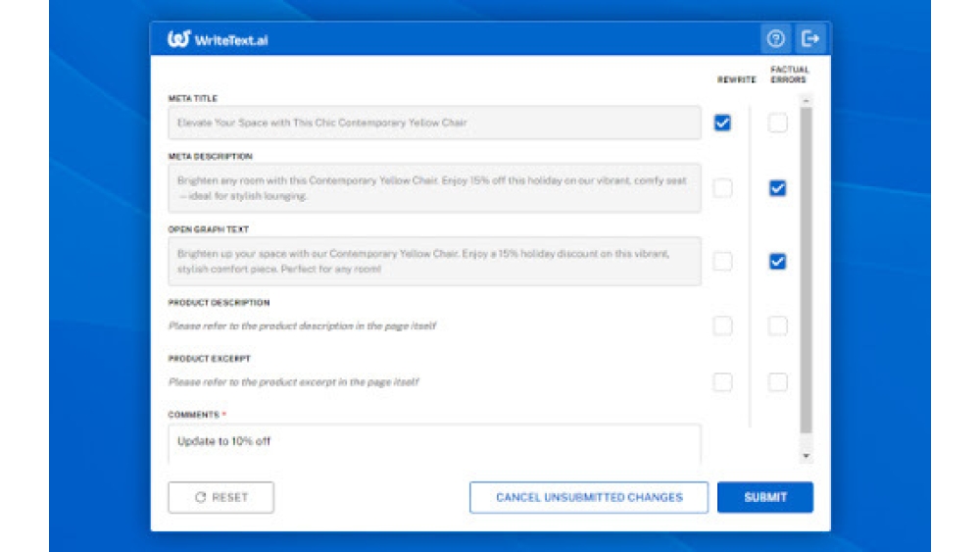
Task: Click Cancel Unsubmitted Changes
Action: [x=589, y=498]
